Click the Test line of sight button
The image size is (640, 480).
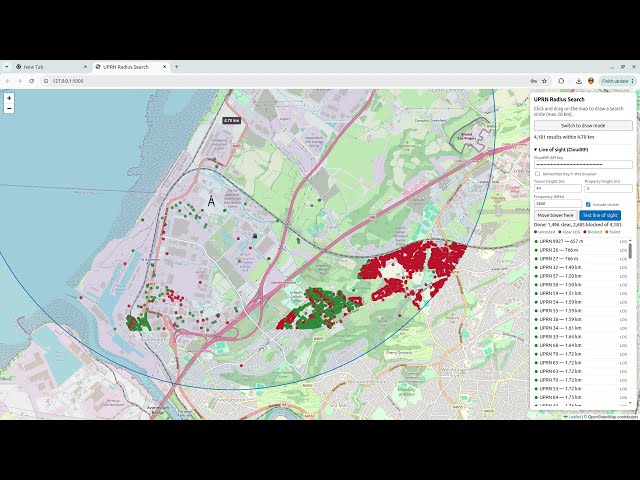pyautogui.click(x=600, y=215)
